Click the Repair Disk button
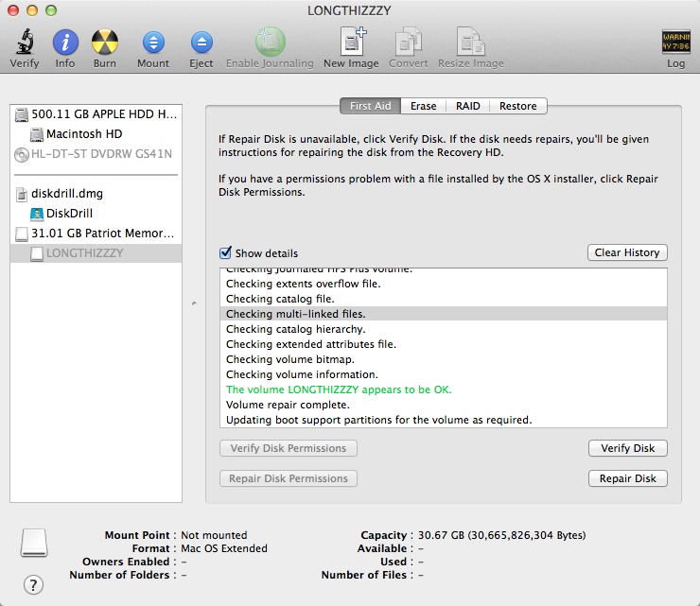 tap(628, 478)
